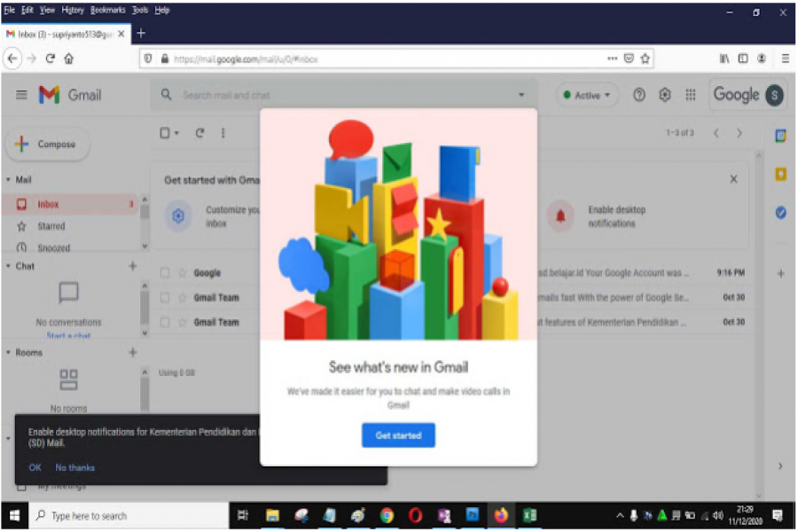
Task: Open the Active status dropdown
Action: pos(587,95)
